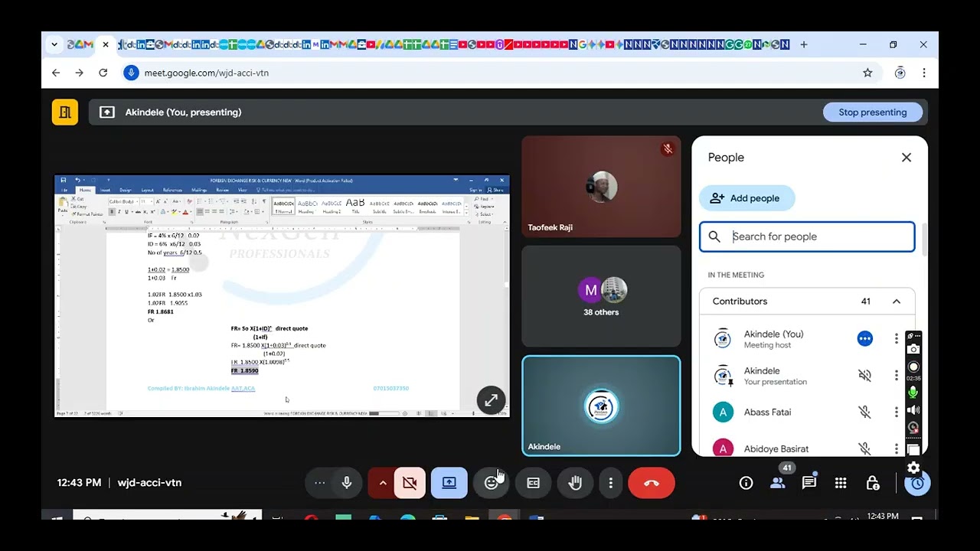Add people to the meeting

pyautogui.click(x=746, y=198)
